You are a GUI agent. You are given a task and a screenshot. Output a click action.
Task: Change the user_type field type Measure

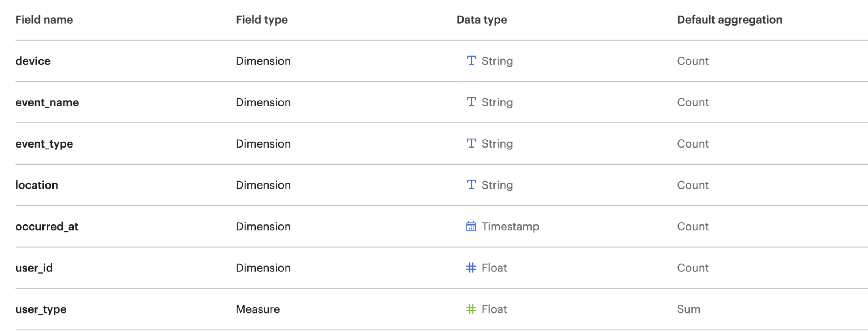[258, 309]
